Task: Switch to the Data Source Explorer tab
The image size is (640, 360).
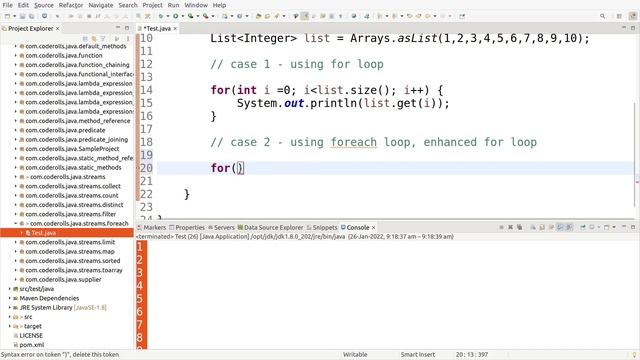Action: tap(270, 227)
